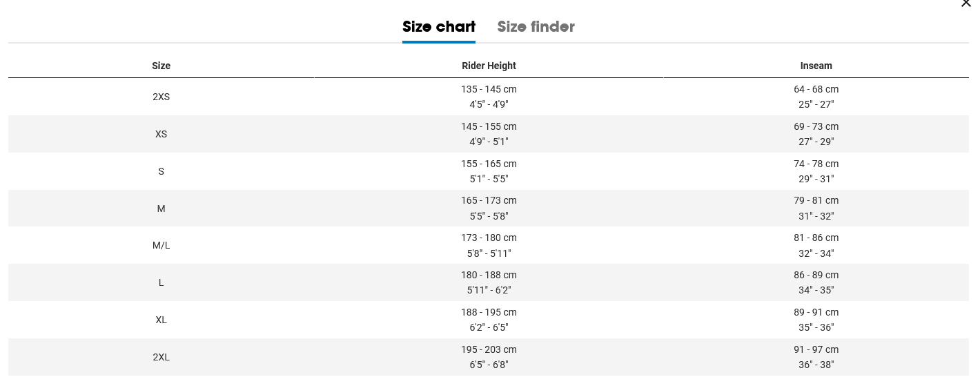Viewport: 980px width, 386px height.
Task: Click the Size column header
Action: pos(161,66)
